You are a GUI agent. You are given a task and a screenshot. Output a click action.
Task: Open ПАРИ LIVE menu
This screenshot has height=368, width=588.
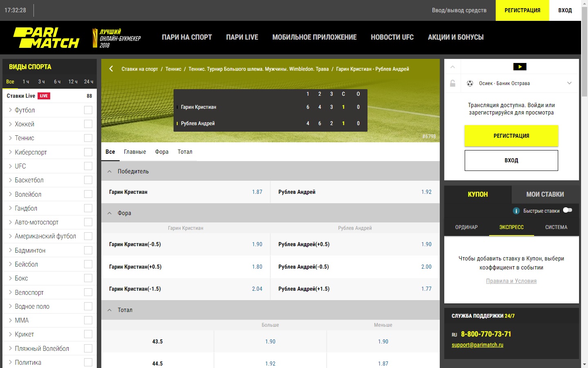click(242, 37)
